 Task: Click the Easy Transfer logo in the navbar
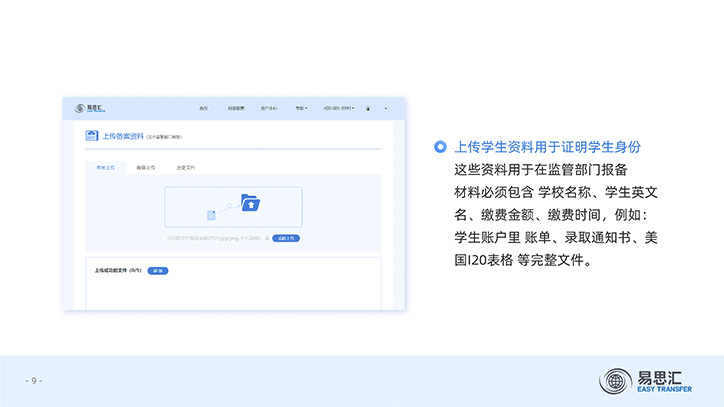click(84, 107)
